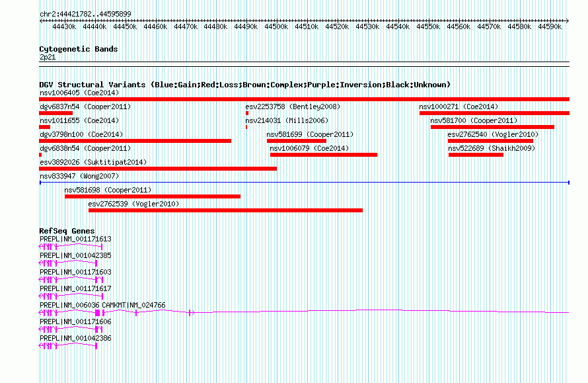Image resolution: width=588 pixels, height=383 pixels.
Task: Select PREPL|NM_001171603 gene label
Action: tap(75, 273)
